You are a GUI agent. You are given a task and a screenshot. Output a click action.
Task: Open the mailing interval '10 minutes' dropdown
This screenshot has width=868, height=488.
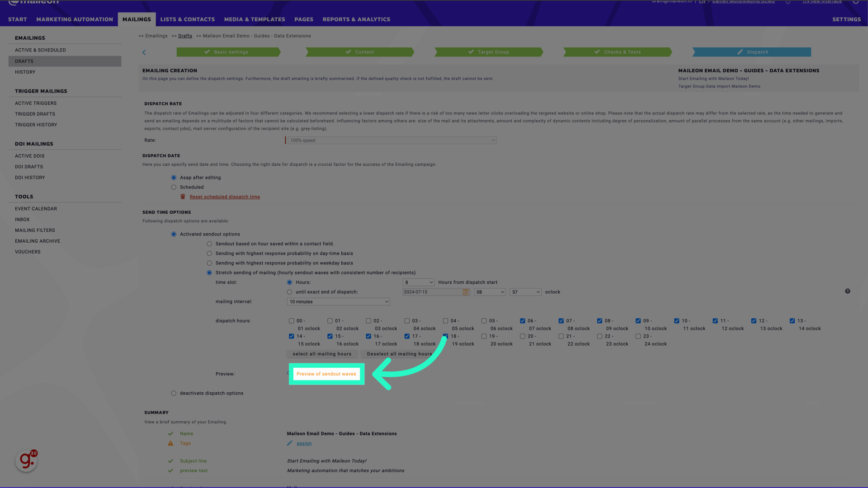(338, 302)
